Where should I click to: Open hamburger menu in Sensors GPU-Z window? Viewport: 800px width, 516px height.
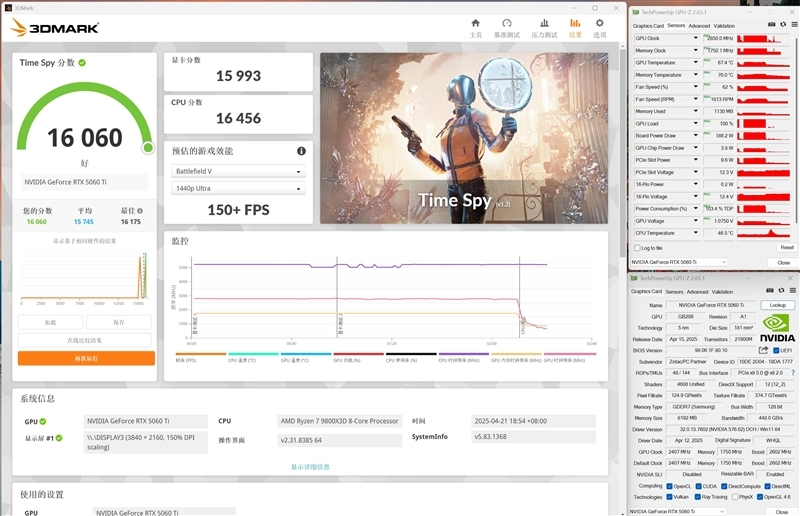(x=794, y=24)
